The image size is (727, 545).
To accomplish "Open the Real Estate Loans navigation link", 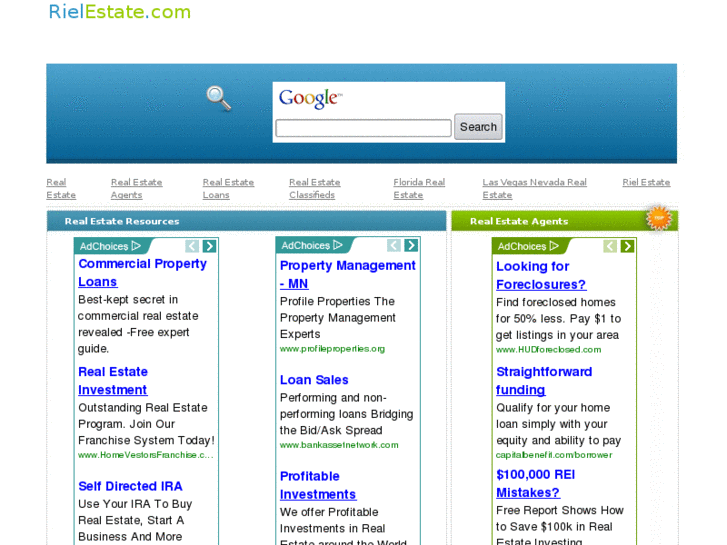I will point(228,188).
